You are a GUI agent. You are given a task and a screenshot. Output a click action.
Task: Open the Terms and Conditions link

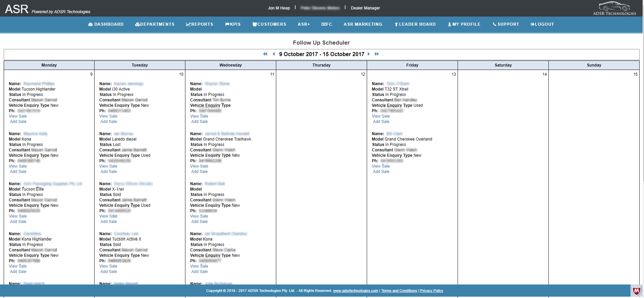399,291
